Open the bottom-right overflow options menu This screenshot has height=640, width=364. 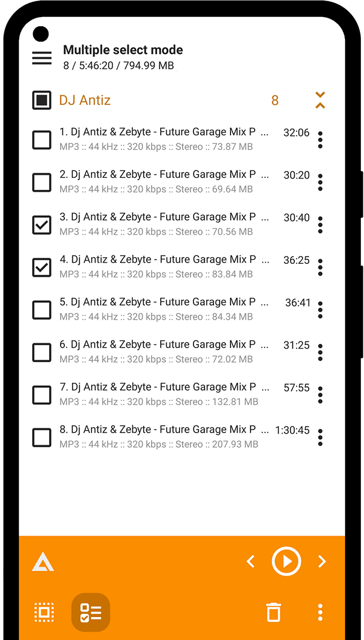pos(320,612)
